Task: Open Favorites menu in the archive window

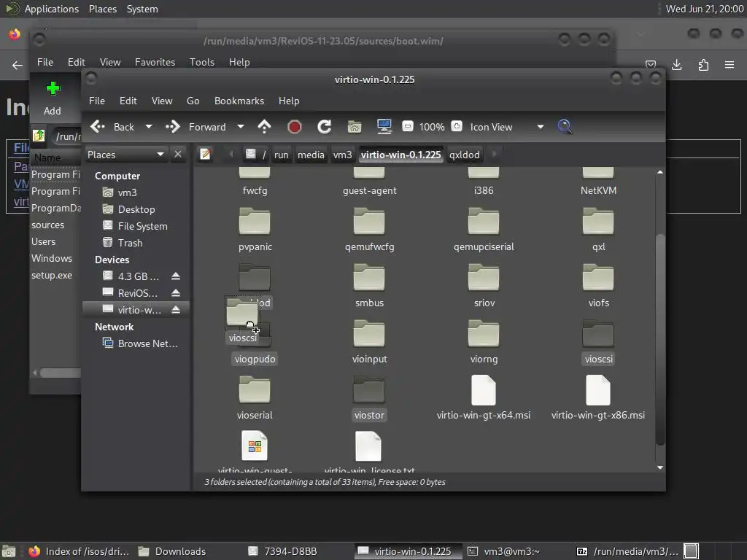Action: (x=155, y=63)
